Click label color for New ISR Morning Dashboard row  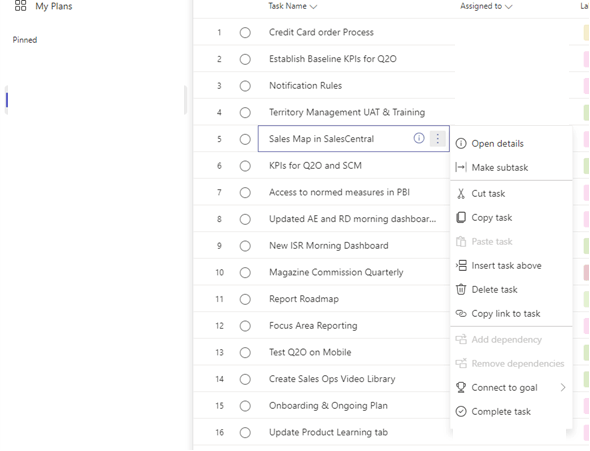coord(586,246)
